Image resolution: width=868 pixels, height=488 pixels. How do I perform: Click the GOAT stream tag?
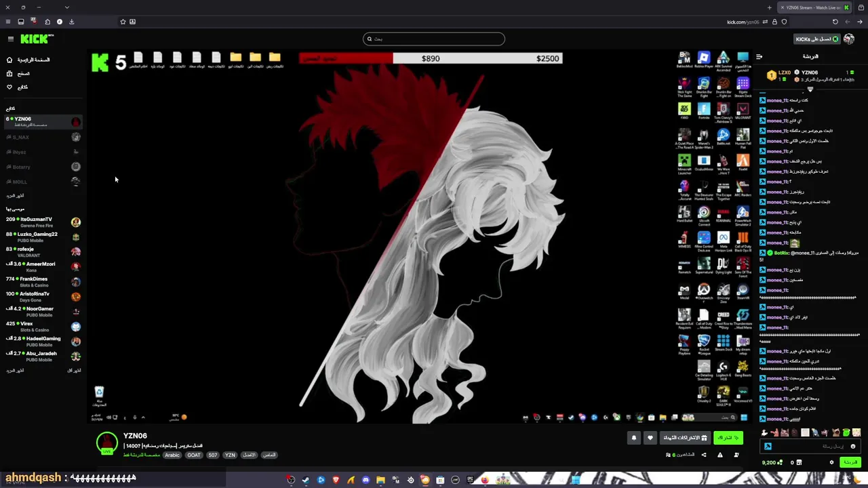(194, 455)
